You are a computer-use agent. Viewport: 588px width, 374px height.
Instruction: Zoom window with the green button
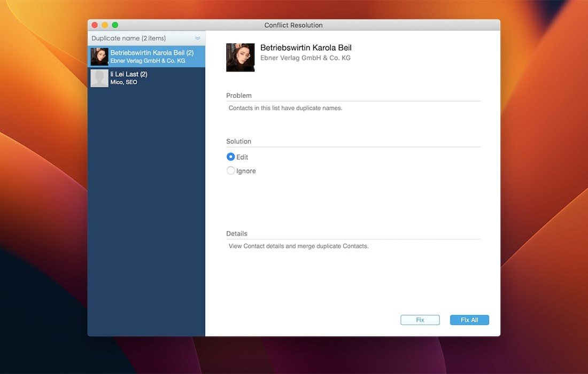point(115,25)
